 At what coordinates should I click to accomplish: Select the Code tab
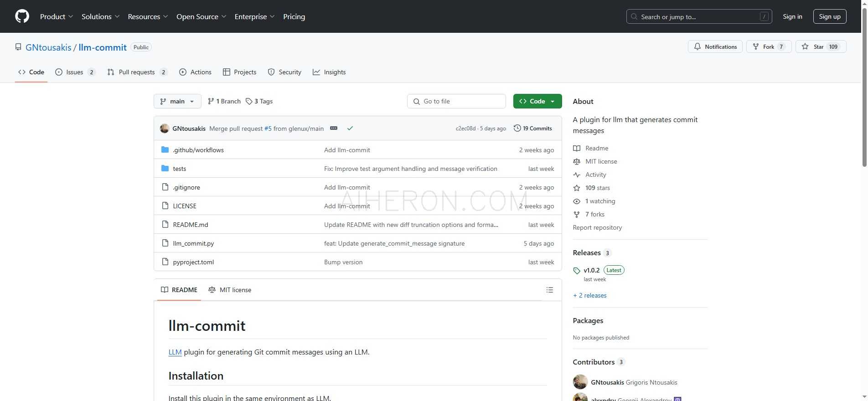[31, 72]
